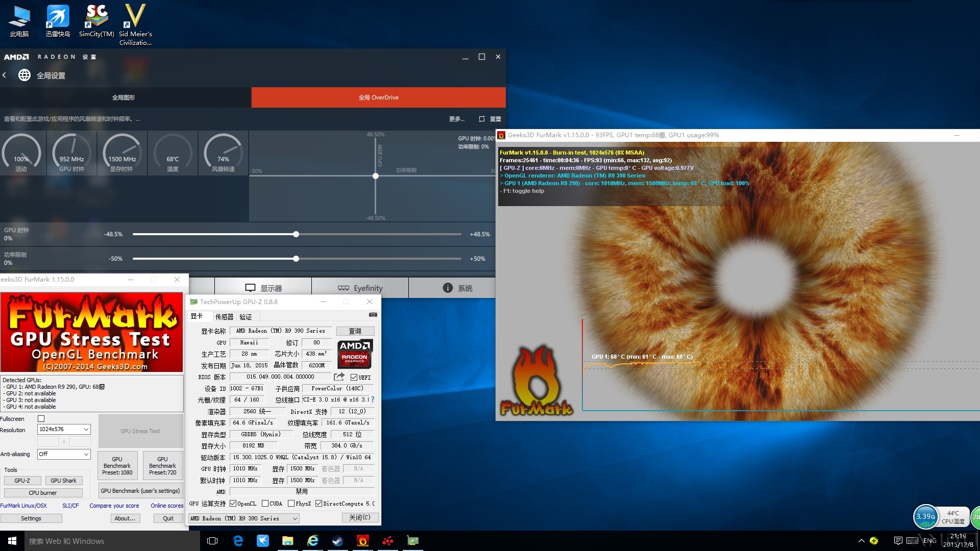Screen dimensions: 980x551
Task: Go back using arrow in Radeon Settings
Action: point(5,75)
